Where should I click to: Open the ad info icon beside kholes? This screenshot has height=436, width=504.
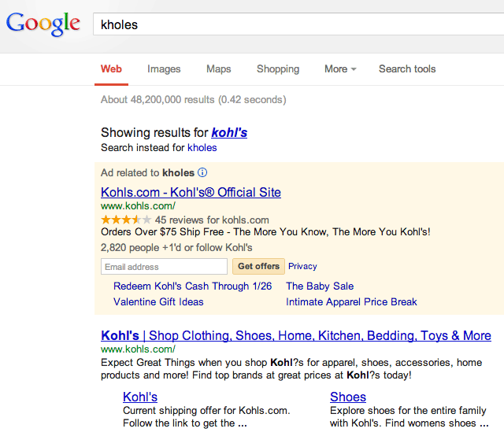pyautogui.click(x=202, y=173)
